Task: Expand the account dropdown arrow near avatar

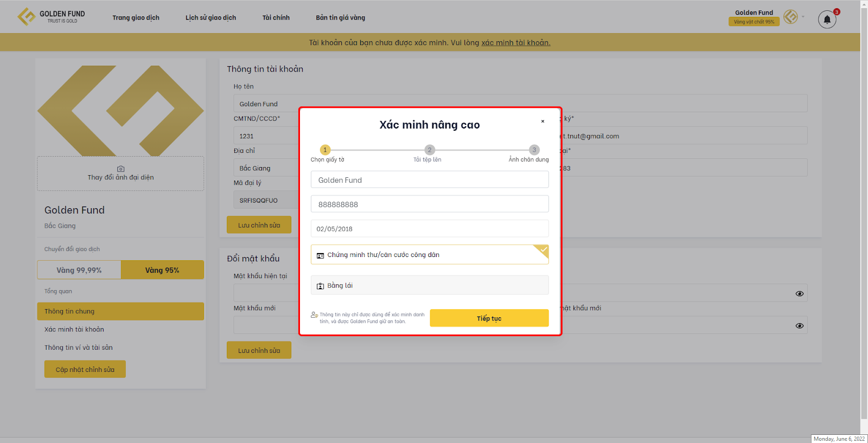Action: coord(803,17)
